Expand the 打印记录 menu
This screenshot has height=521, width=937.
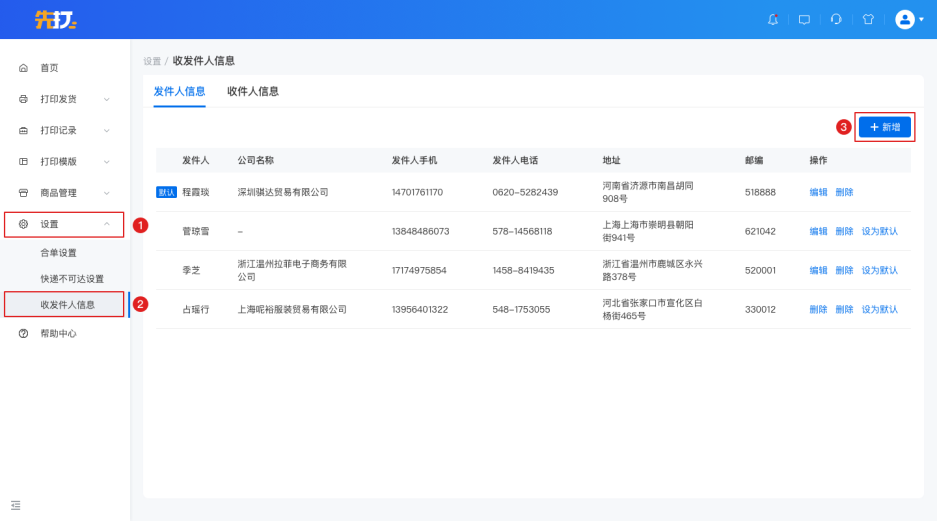[65, 130]
